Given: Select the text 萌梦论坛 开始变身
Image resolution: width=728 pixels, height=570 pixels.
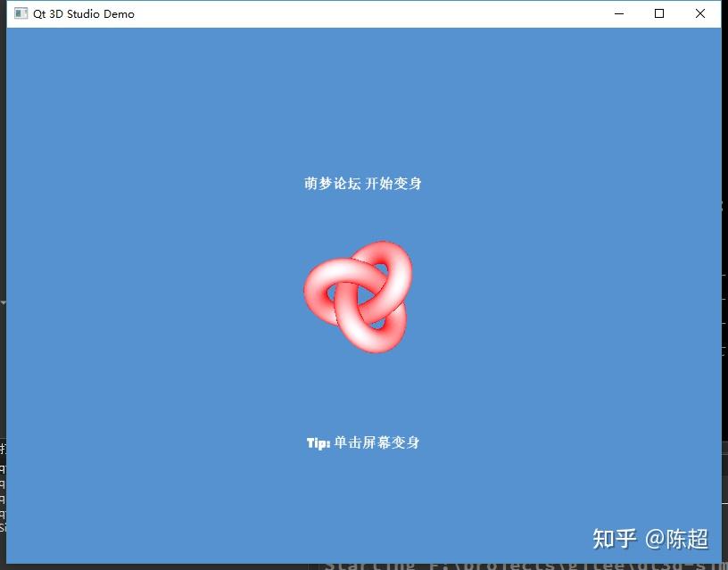Looking at the screenshot, I should [x=363, y=184].
